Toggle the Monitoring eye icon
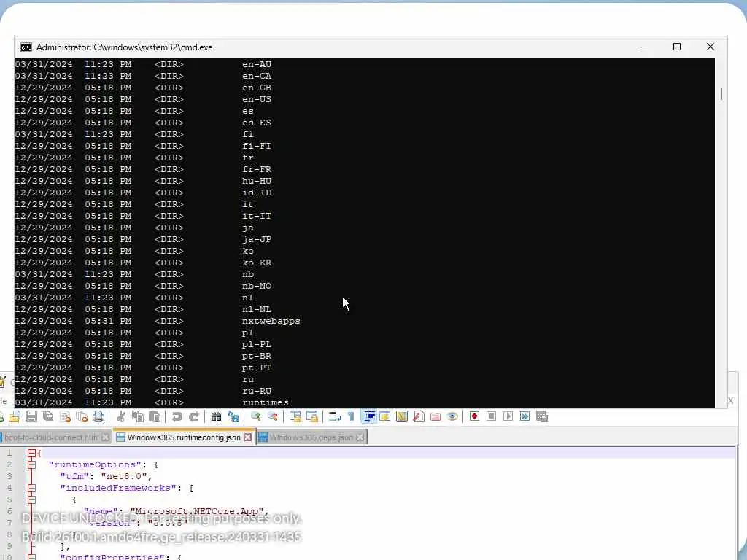Viewport: 747px width, 560px height. click(452, 417)
